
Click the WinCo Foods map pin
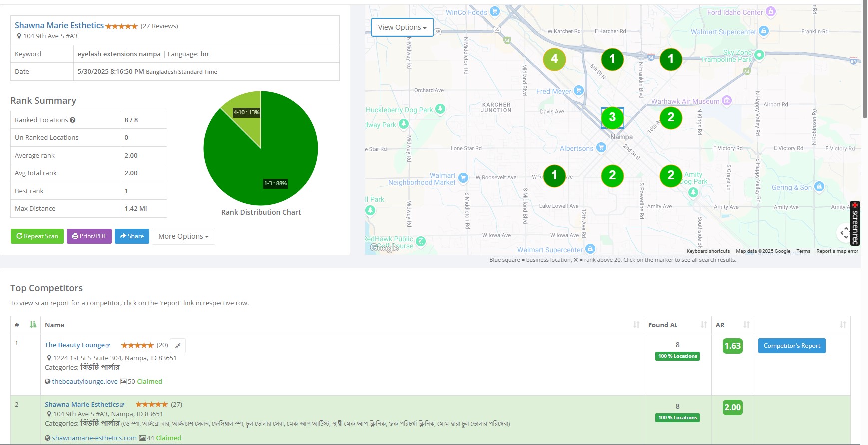pyautogui.click(x=495, y=11)
